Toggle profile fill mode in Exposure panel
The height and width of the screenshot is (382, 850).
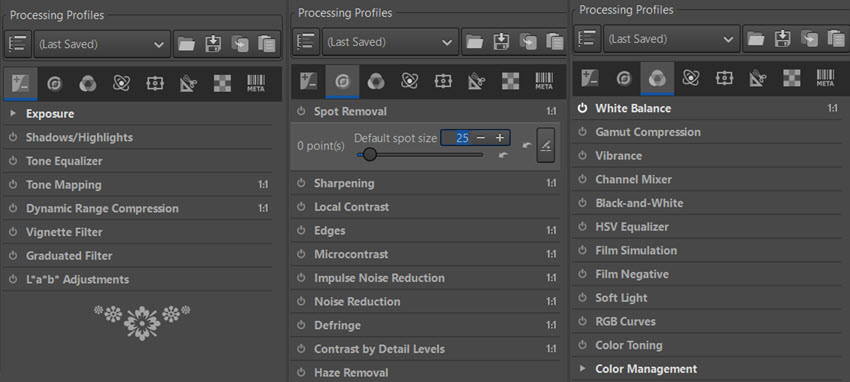pos(18,44)
